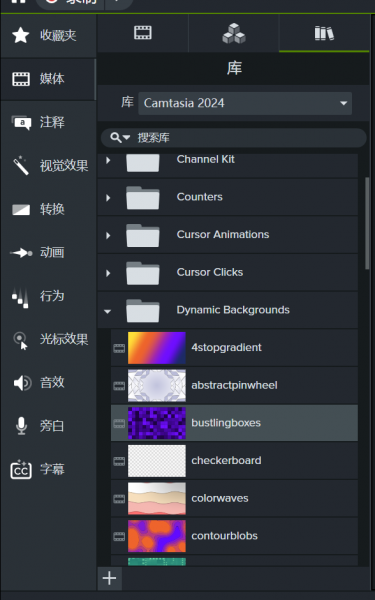Collapse the Dynamic Backgrounds folder arrow
The image size is (375, 600).
coord(108,311)
